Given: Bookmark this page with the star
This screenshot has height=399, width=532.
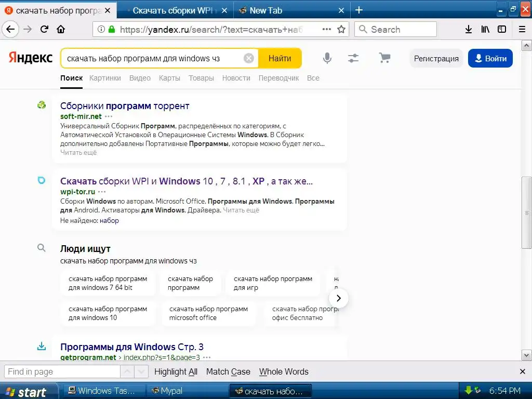Looking at the screenshot, I should 341,29.
